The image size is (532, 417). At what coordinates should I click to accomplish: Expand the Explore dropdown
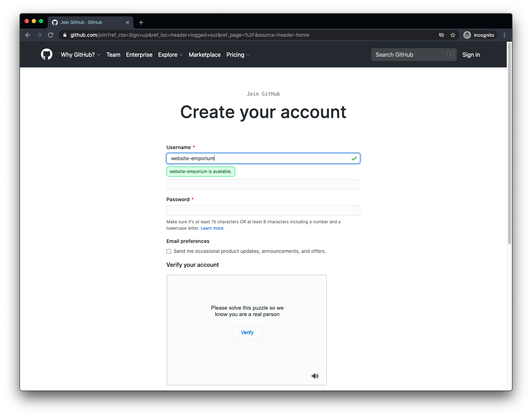tap(170, 55)
